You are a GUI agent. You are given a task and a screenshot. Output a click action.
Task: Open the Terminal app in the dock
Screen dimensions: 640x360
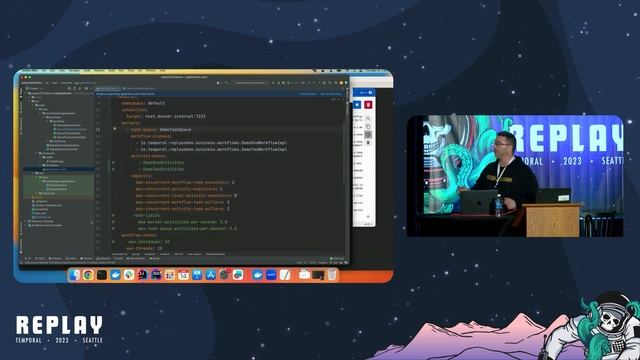[x=102, y=275]
